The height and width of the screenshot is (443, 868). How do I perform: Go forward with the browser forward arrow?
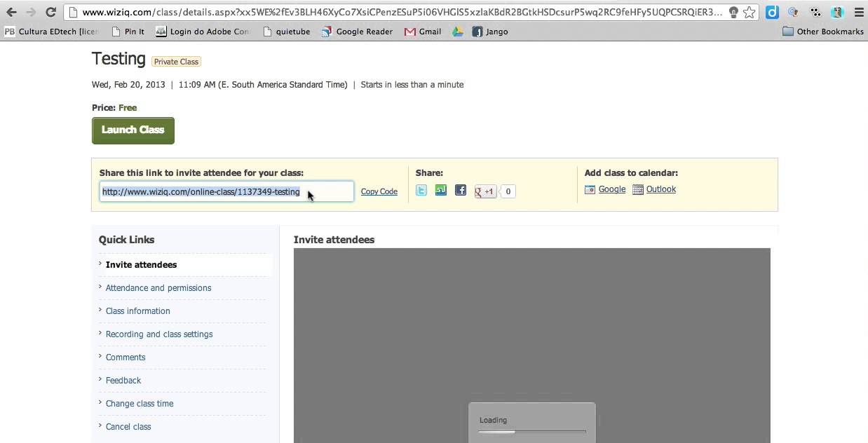31,12
